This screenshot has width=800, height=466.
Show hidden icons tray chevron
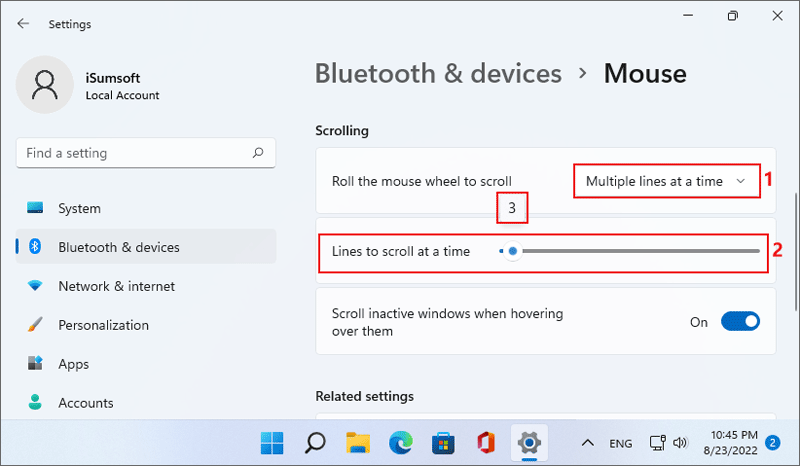coord(588,443)
